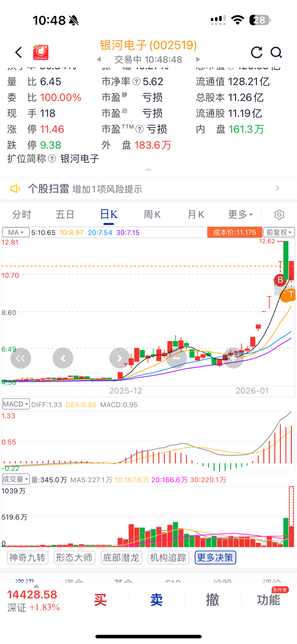The image size is (297, 644).
Task: Tap the 总股本 11.26亿 value
Action: (x=246, y=97)
